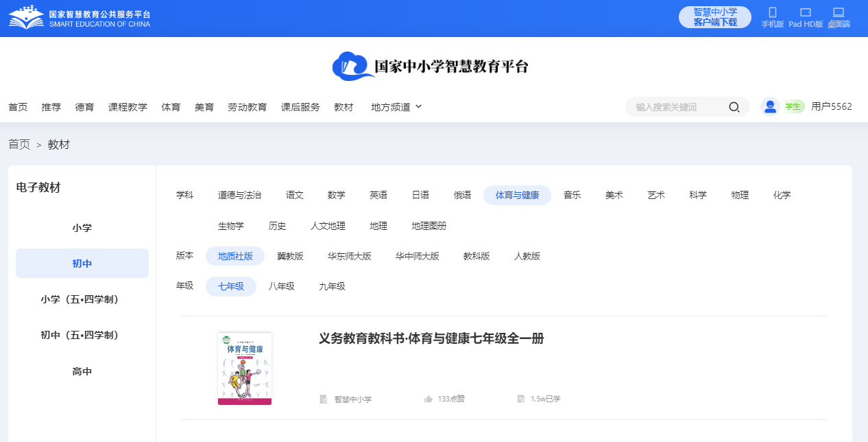Open the 手机版 phone icon
This screenshot has height=442, width=868.
773,12
